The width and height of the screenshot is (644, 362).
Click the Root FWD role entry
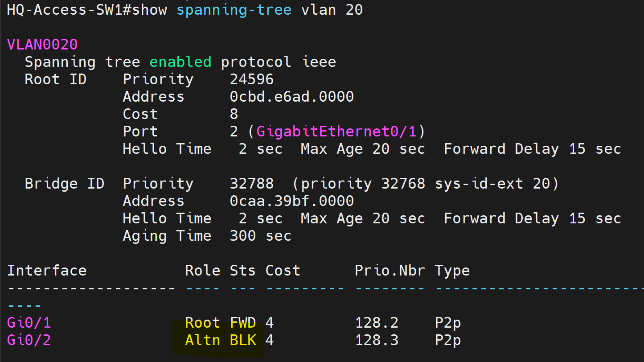point(221,323)
